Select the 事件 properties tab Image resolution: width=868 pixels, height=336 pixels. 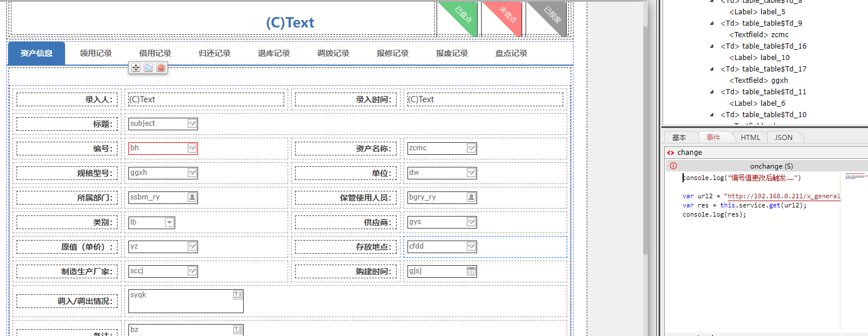[x=713, y=137]
